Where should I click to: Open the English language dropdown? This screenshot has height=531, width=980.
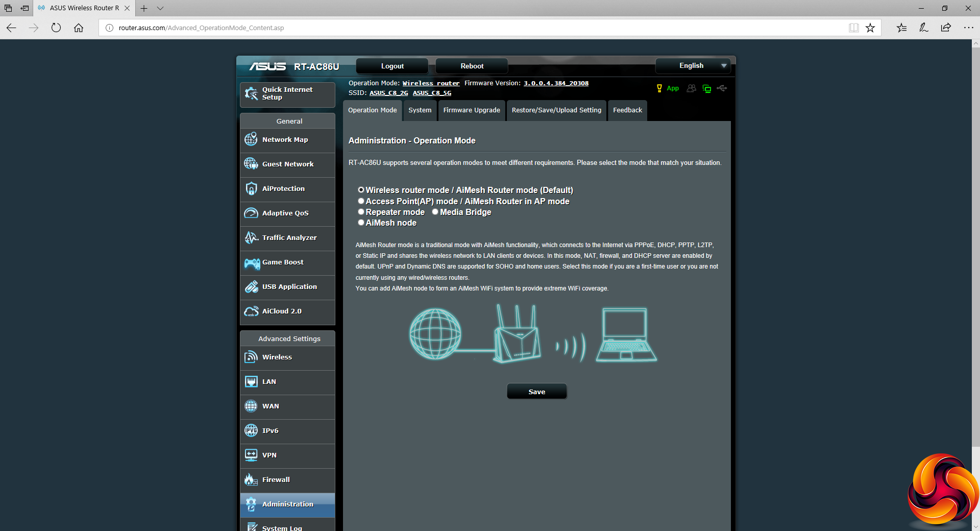[x=693, y=66]
